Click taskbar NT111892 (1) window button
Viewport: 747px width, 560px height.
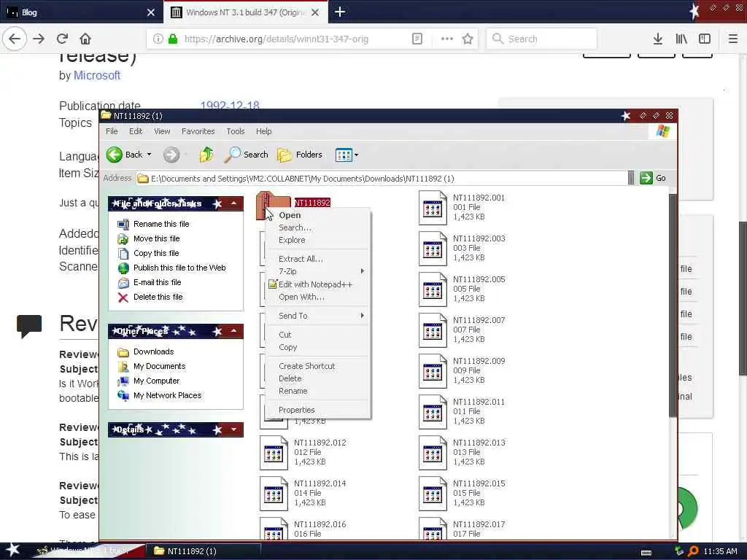click(204, 551)
